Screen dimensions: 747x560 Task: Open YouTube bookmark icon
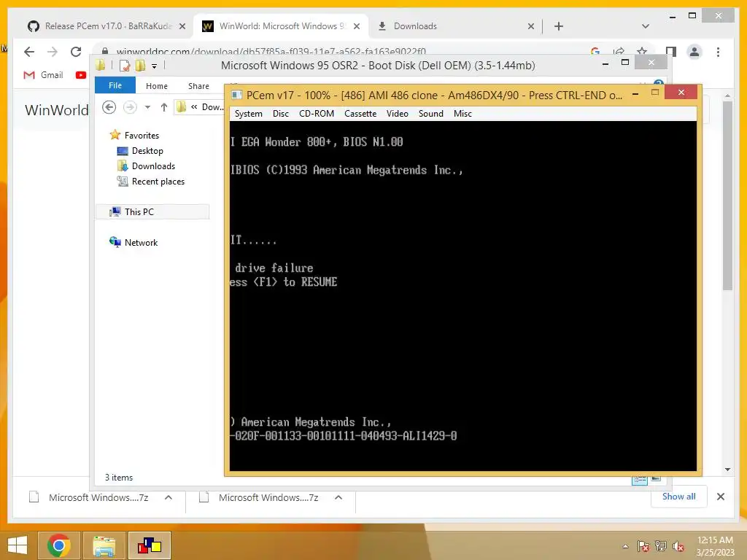80,75
